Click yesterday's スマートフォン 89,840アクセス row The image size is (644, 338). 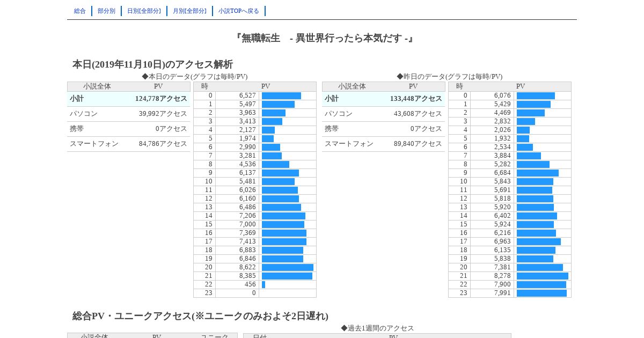point(384,144)
